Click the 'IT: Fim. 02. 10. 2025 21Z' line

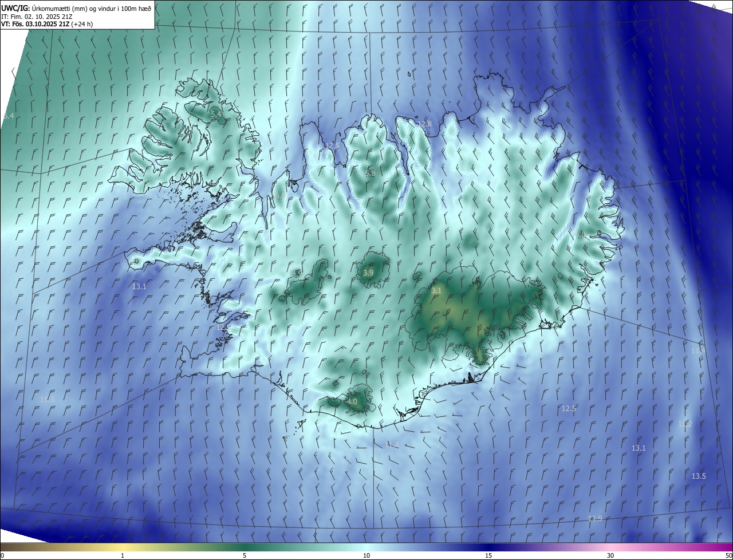pyautogui.click(x=36, y=16)
